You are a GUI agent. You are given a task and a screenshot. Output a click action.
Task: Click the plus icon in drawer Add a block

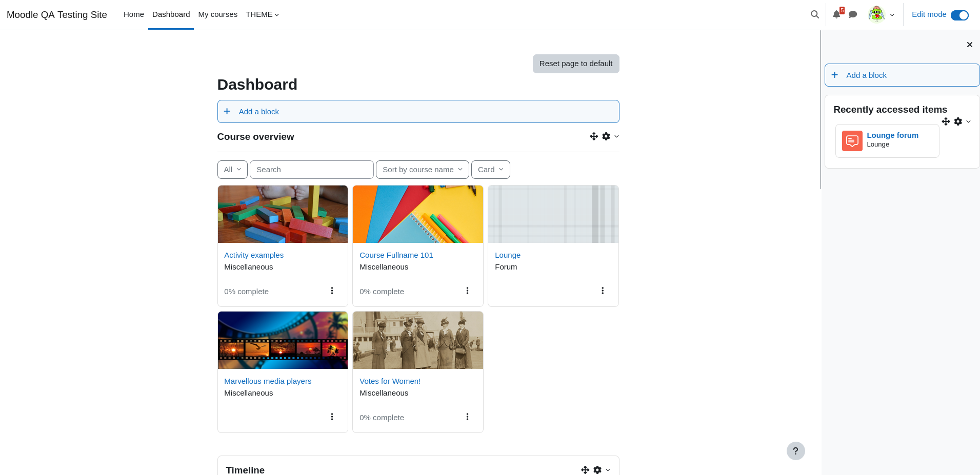[x=834, y=75]
